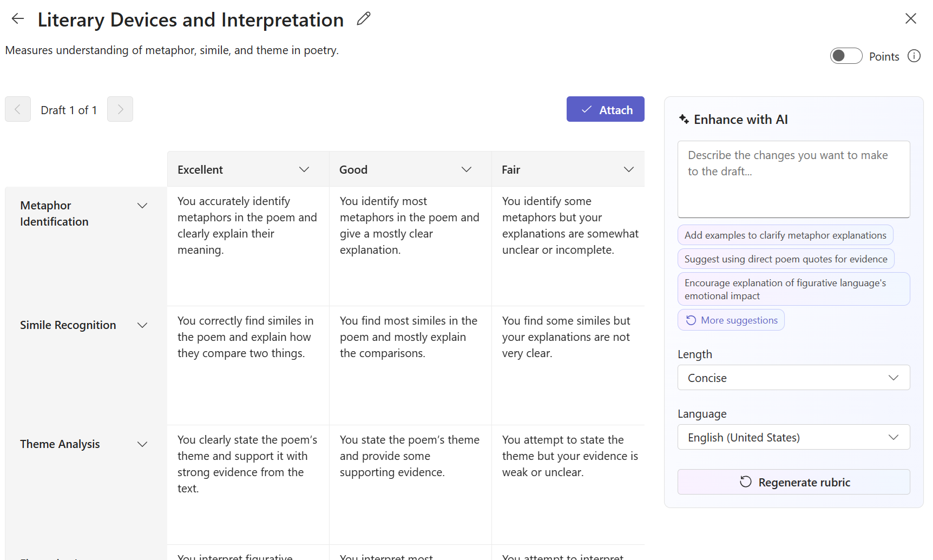Select the Simile Recognition criterion title
This screenshot has height=560, width=933.
tap(68, 325)
